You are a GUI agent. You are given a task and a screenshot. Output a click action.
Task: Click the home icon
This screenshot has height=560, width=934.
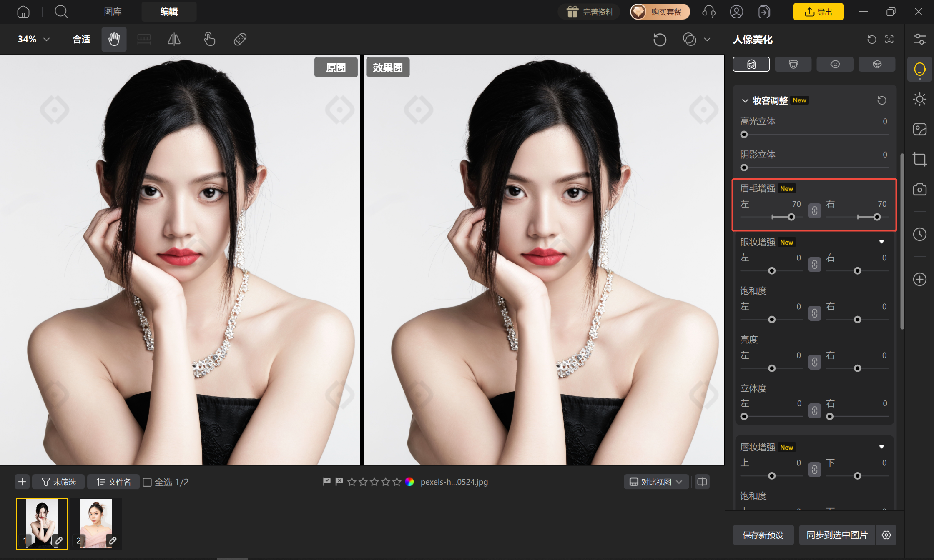pyautogui.click(x=23, y=12)
